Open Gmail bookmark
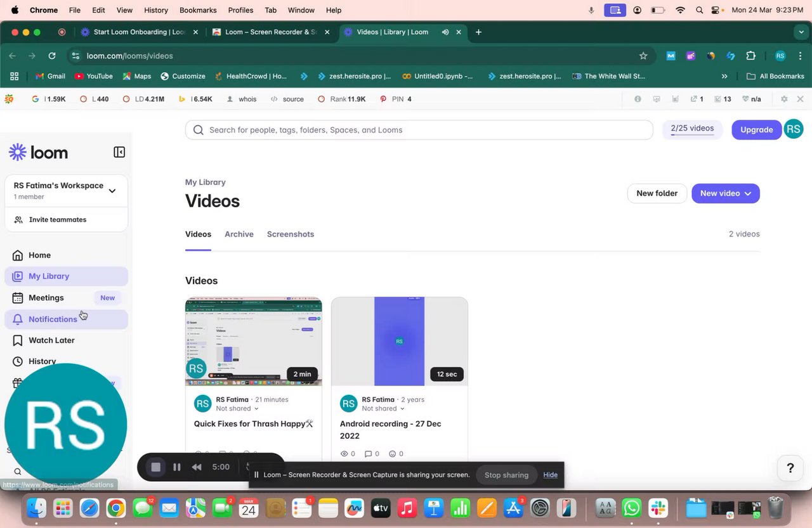Image resolution: width=812 pixels, height=528 pixels. pos(50,76)
